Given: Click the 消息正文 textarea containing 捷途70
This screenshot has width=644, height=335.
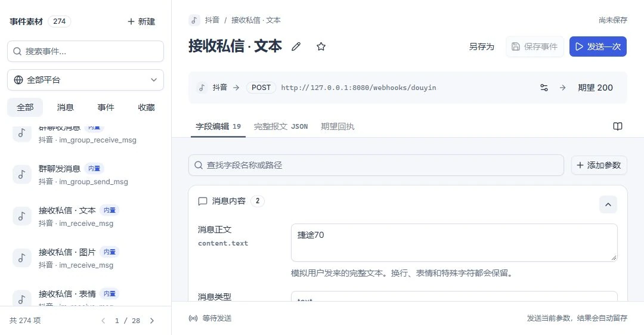Looking at the screenshot, I should (x=454, y=243).
